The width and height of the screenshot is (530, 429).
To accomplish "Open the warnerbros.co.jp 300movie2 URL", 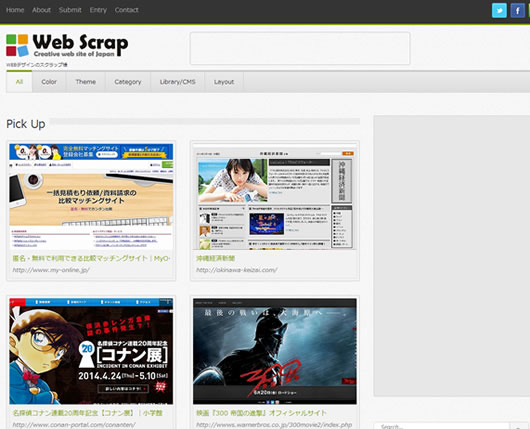I will coord(274,425).
